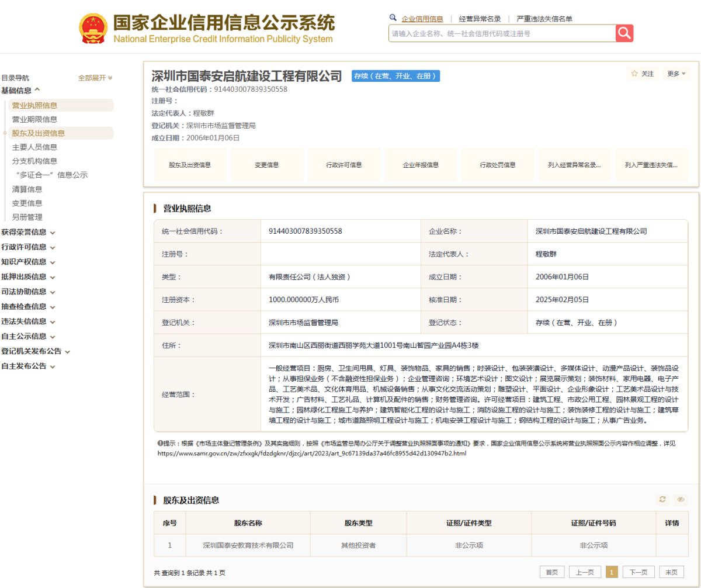
Task: Click the company title 深圳市国泰安启航建设工程有限公司
Action: pos(247,76)
